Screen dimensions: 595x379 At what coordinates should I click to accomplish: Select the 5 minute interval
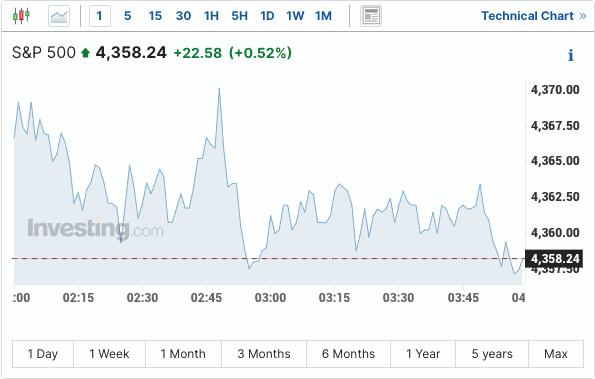tap(128, 16)
